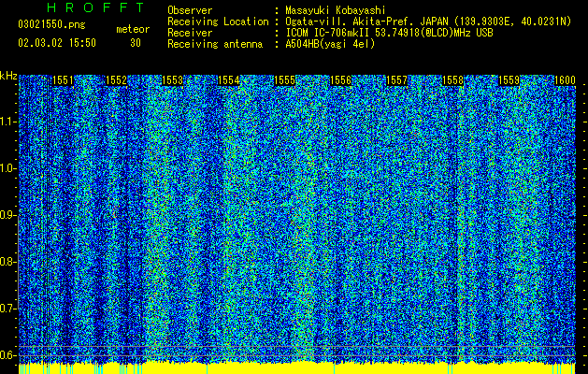Click the 1551 time marker
Screen dimensions: 588x374
pos(63,80)
